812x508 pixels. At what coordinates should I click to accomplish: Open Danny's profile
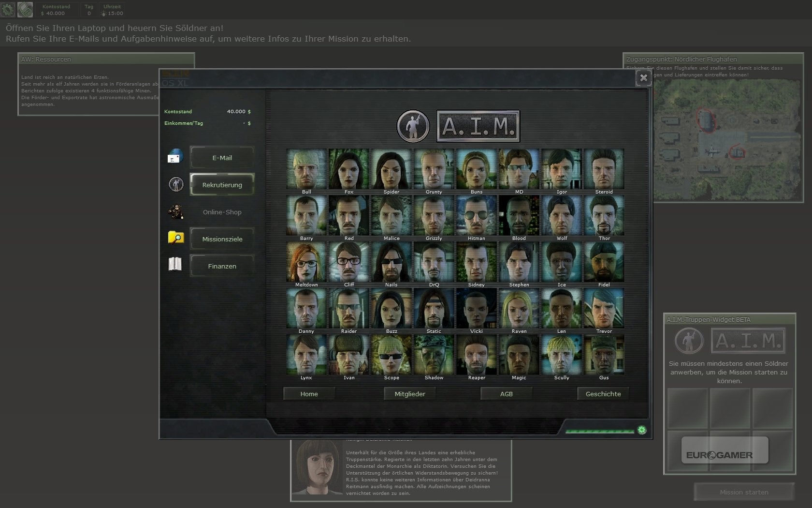point(306,308)
